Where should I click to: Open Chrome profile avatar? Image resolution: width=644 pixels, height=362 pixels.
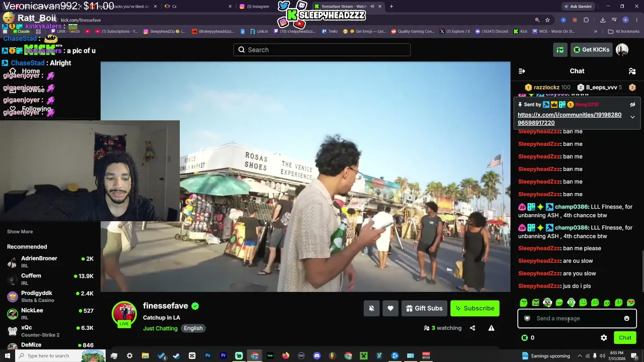coord(625,20)
